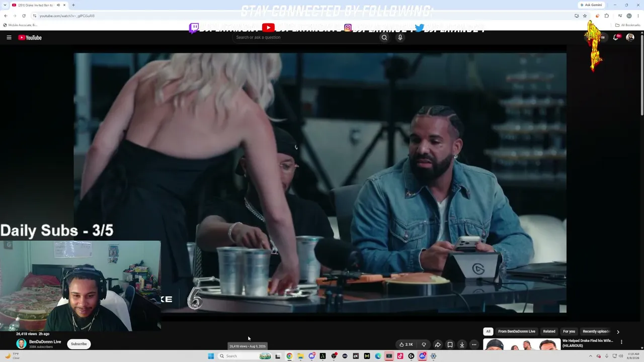Open We Helped Drake Find his Wife title
The width and height of the screenshot is (644, 362).
[x=589, y=343]
